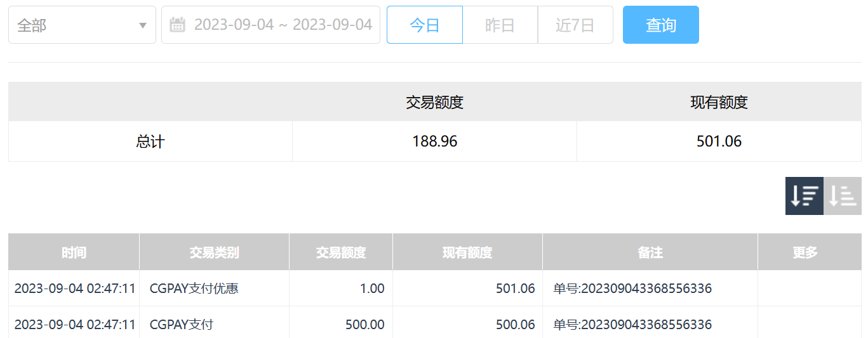This screenshot has width=868, height=338.
Task: Select the CGPAY支付 500.00 transaction row
Action: coord(182,325)
